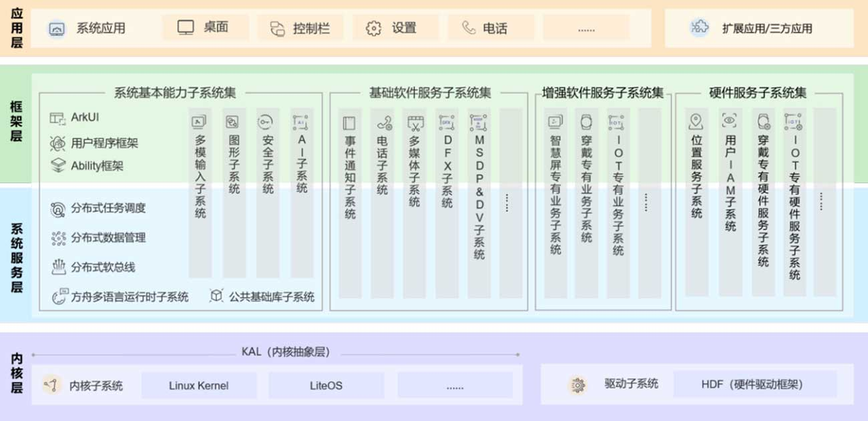
Task: Click the phone handset icon beside 电话
Action: tap(469, 28)
